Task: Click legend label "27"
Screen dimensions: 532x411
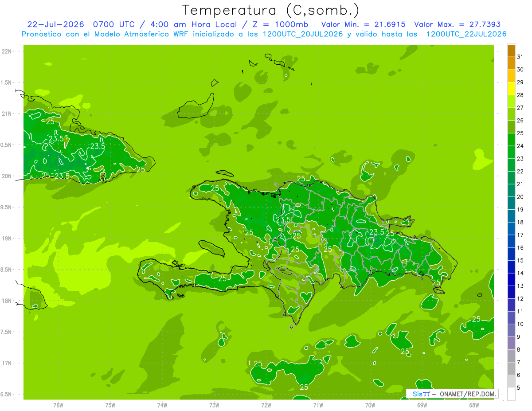Action: tap(520, 108)
